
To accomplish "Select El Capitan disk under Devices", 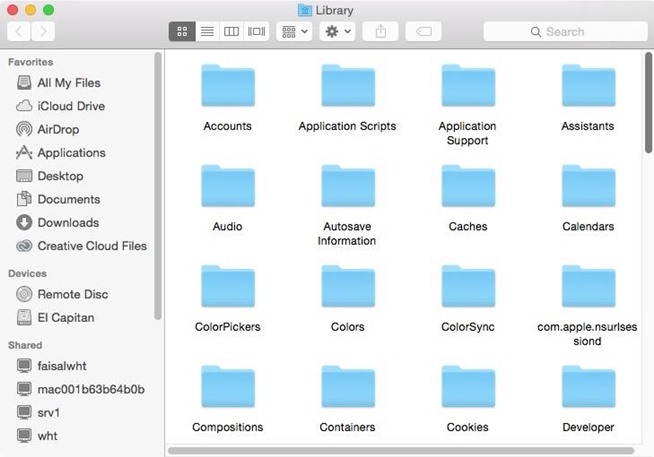I will point(68,317).
